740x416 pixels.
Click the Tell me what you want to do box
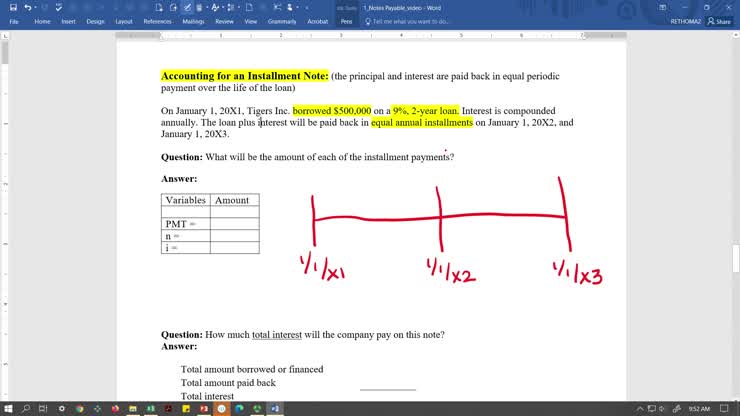click(410, 20)
